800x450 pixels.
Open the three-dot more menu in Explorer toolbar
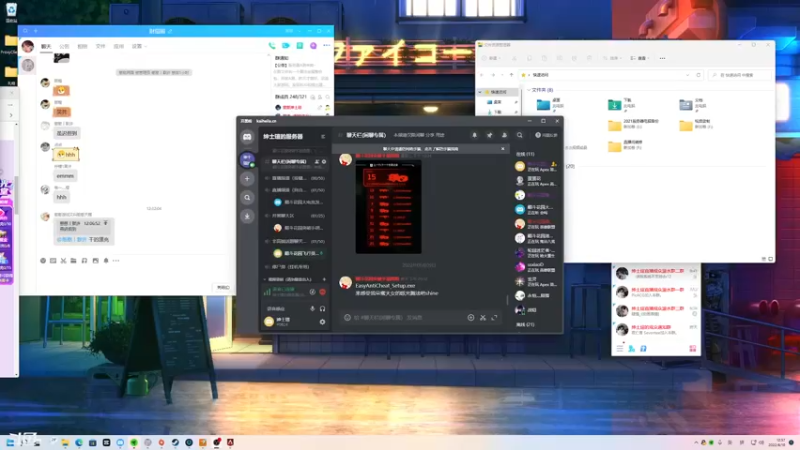[662, 58]
